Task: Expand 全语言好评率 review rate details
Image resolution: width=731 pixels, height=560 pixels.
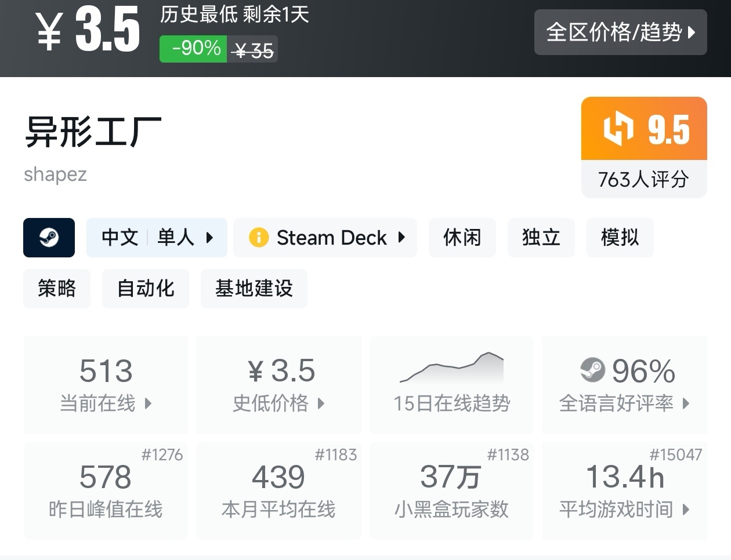Action: tap(686, 403)
